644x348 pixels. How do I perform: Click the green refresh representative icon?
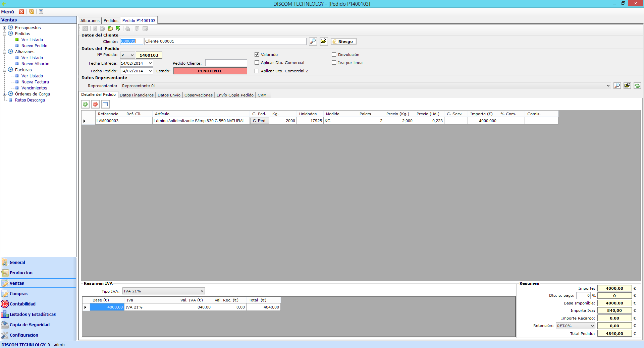(637, 86)
